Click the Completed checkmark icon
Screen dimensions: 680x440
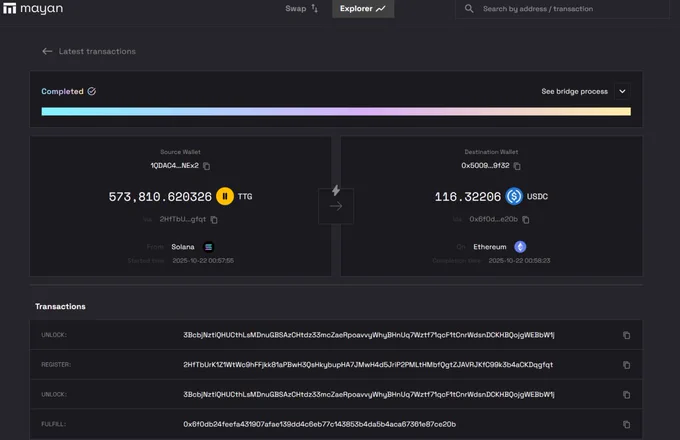point(92,91)
